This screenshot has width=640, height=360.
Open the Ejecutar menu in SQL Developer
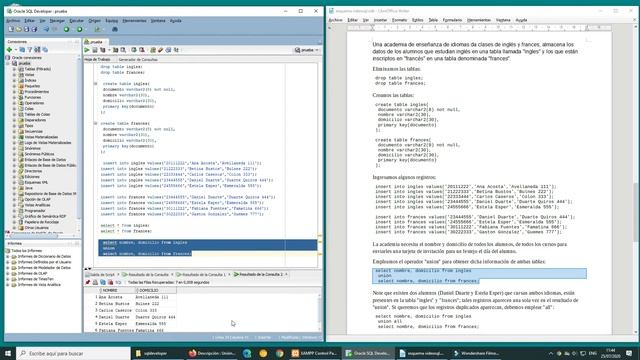tap(76, 21)
